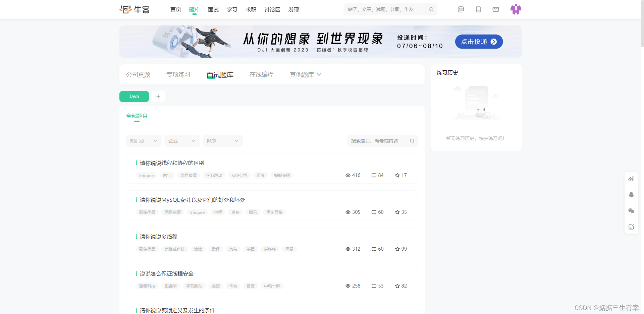
Task: Click the plus button next to Java
Action: coord(158,97)
